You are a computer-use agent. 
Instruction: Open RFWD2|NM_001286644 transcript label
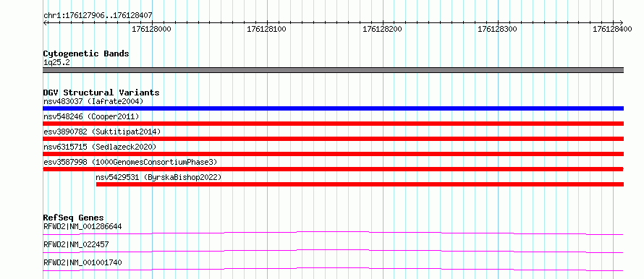tap(82, 226)
